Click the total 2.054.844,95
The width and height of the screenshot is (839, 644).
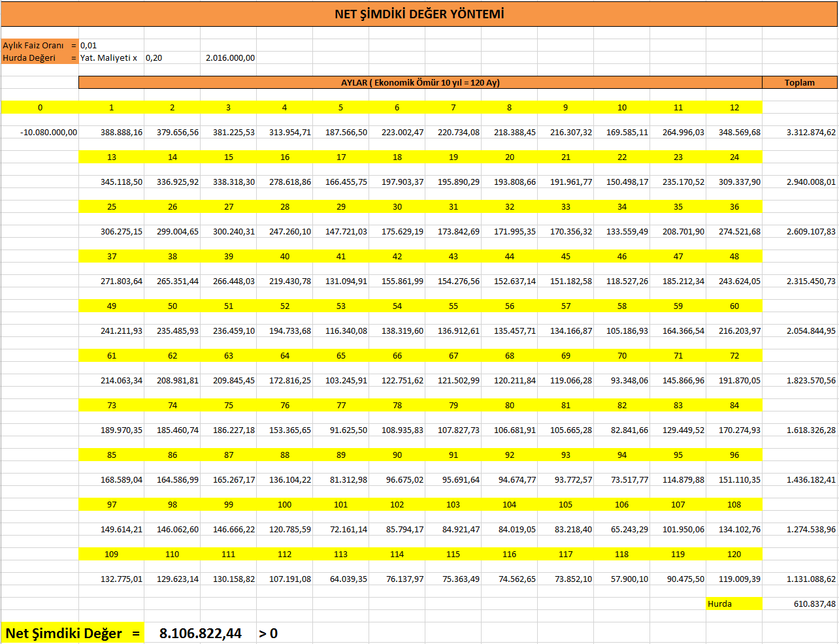click(x=811, y=331)
